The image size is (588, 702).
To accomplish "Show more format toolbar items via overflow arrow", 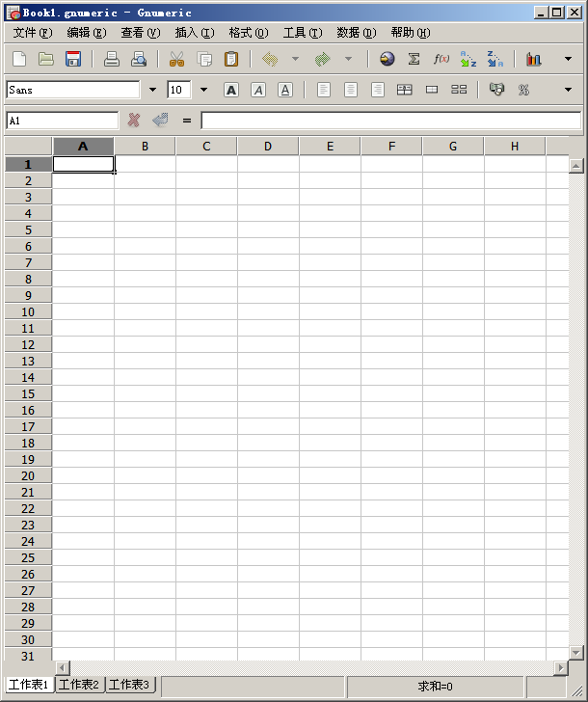I will (568, 90).
